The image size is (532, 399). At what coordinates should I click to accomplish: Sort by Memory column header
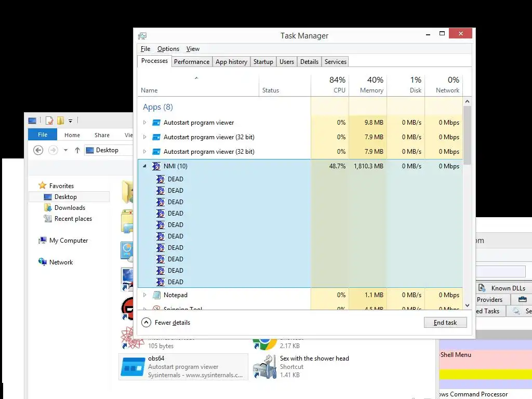click(x=368, y=85)
